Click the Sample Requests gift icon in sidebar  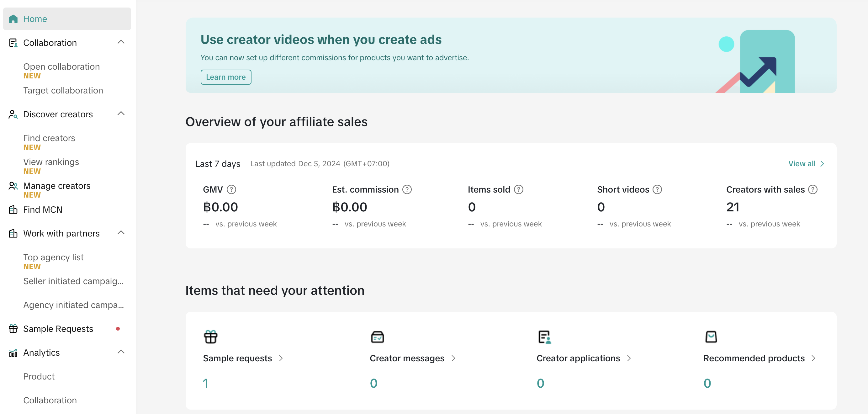13,329
